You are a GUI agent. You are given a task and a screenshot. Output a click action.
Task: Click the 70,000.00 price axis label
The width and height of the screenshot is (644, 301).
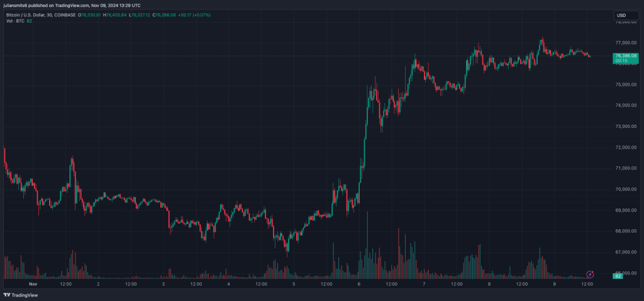pyautogui.click(x=626, y=190)
